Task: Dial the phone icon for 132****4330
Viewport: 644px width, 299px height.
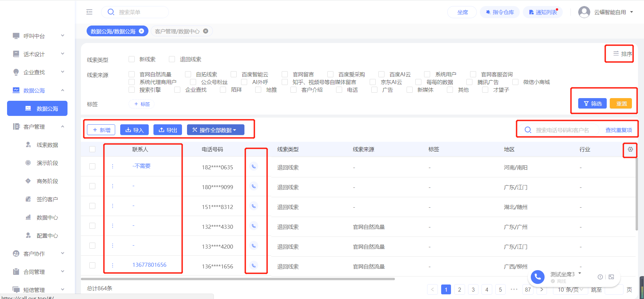Action: tap(254, 226)
